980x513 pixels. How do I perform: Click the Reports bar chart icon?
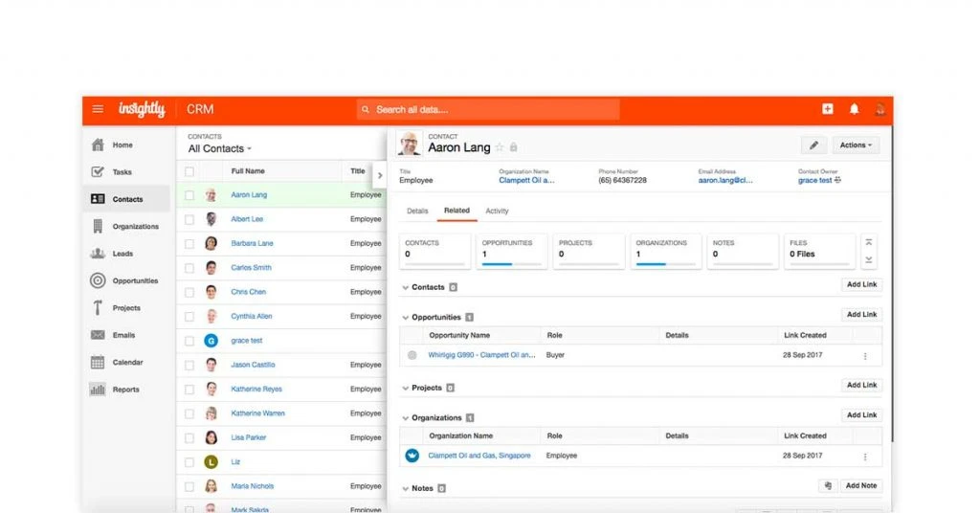pyautogui.click(x=98, y=390)
